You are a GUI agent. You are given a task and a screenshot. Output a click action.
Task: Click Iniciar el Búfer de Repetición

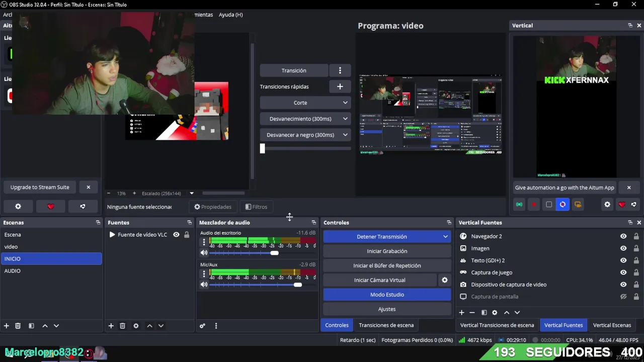[x=387, y=265]
